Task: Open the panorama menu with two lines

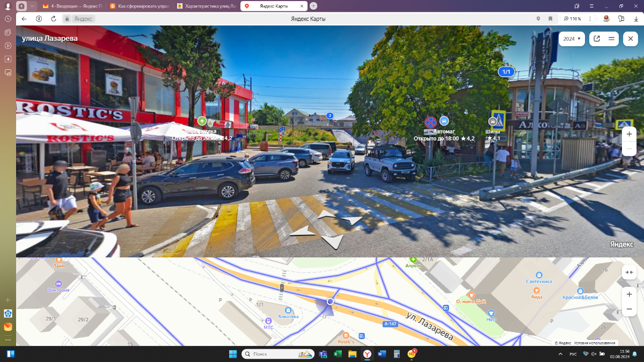Action: [x=611, y=39]
